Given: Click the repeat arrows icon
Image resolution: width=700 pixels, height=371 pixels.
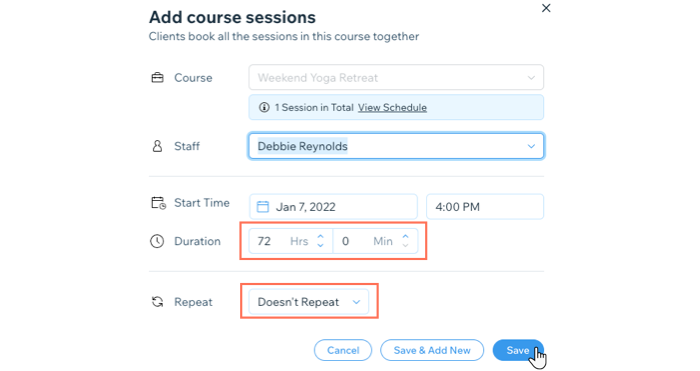Looking at the screenshot, I should (157, 302).
